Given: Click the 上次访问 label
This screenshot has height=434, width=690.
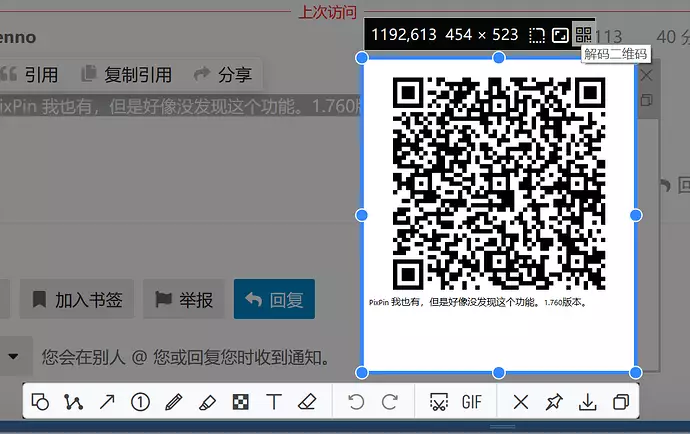Looking at the screenshot, I should pyautogui.click(x=328, y=11).
